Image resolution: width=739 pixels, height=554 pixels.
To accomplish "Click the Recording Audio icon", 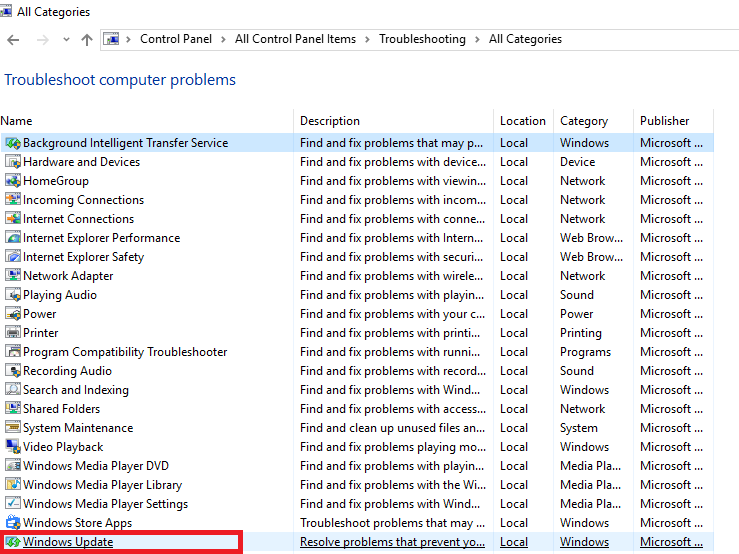I will (x=13, y=371).
